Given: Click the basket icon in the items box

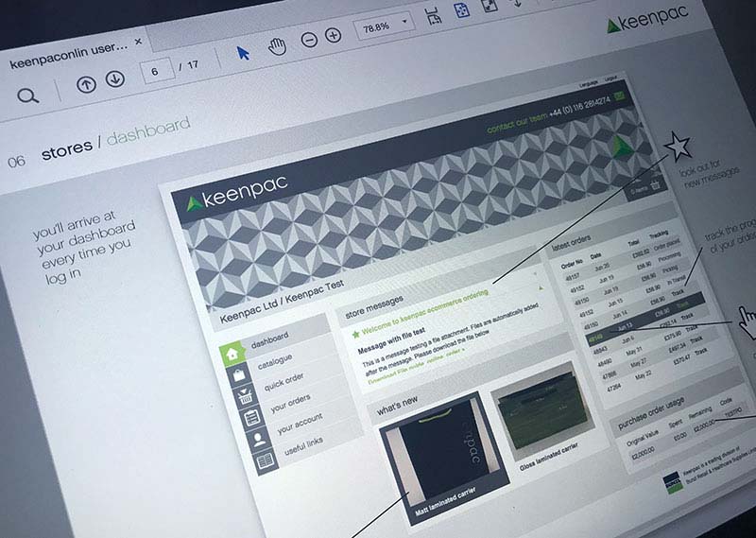Looking at the screenshot, I should pyautogui.click(x=655, y=185).
